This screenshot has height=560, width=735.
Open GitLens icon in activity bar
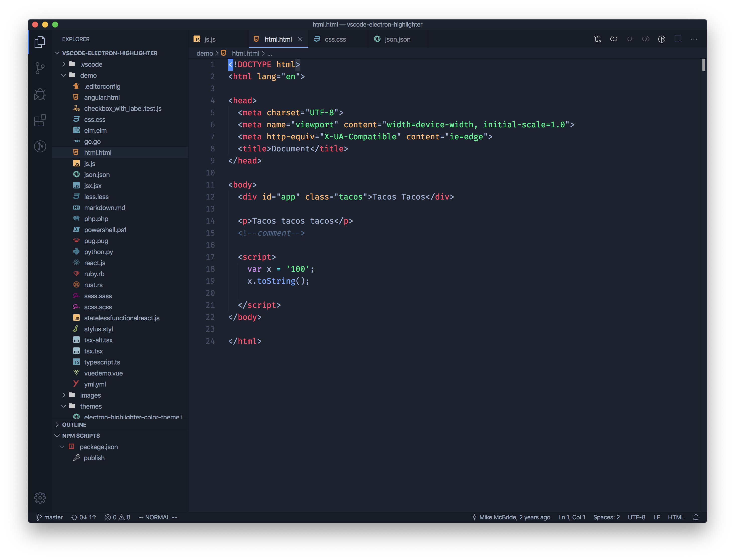click(40, 146)
